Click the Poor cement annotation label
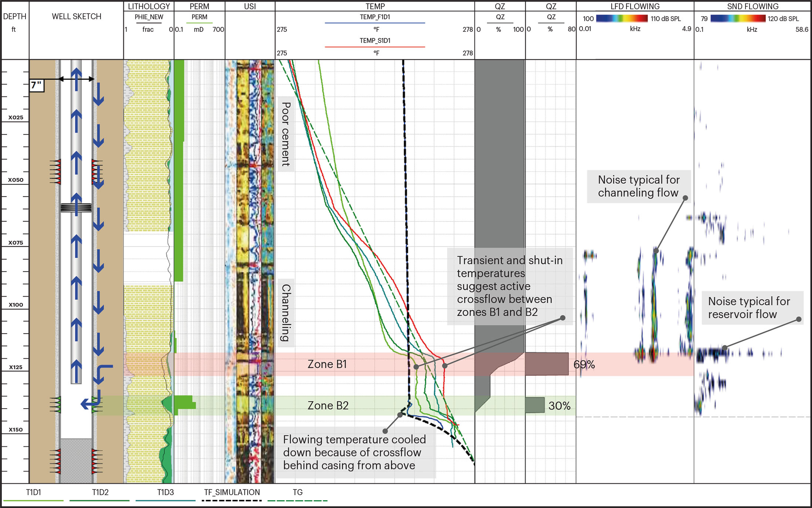 tap(286, 134)
